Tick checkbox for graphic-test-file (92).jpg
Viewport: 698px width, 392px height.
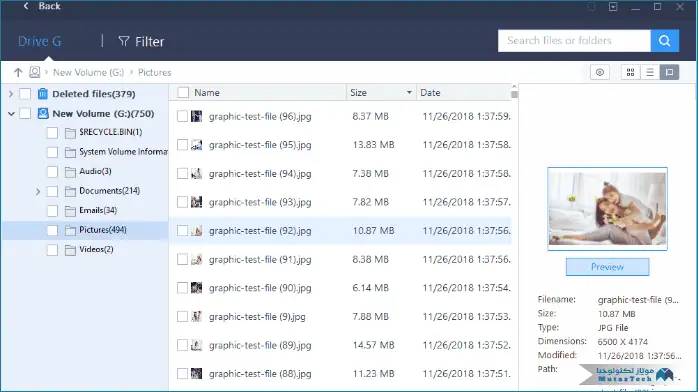[x=182, y=230]
